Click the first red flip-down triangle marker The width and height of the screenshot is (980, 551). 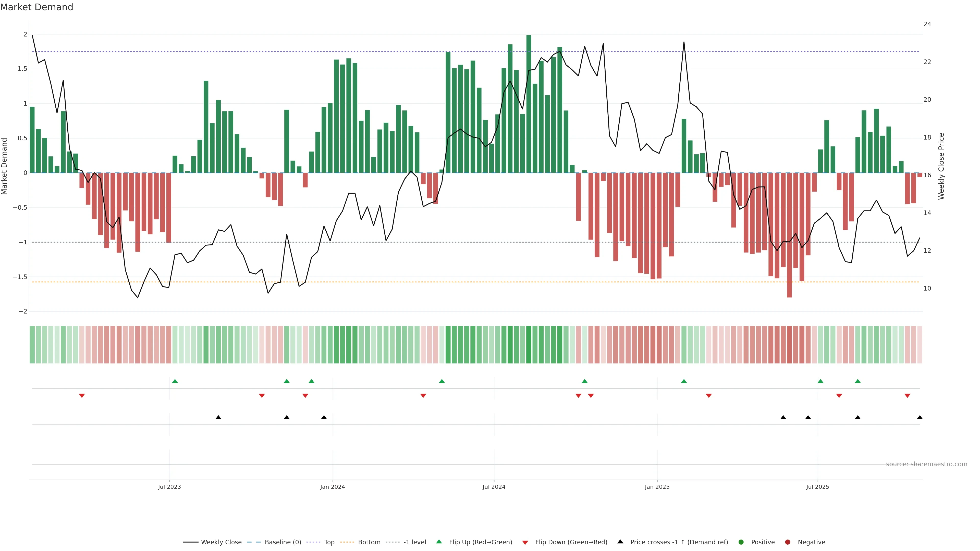pyautogui.click(x=82, y=395)
